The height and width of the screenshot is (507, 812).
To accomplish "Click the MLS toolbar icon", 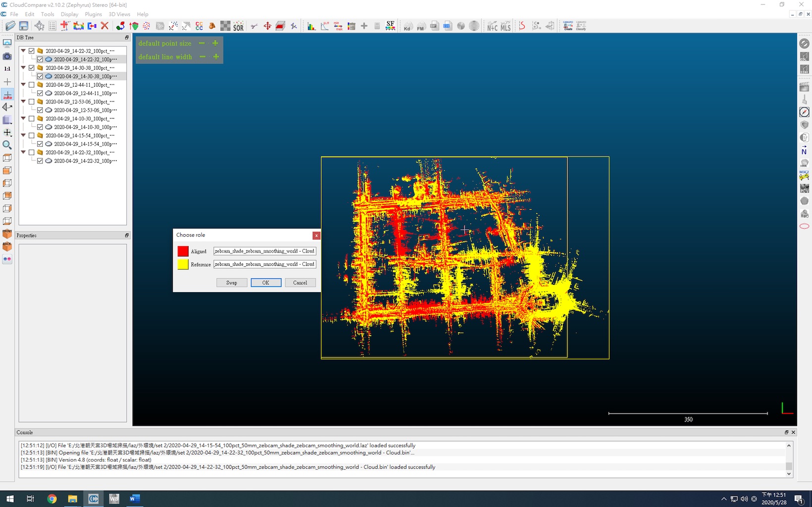I will [505, 26].
